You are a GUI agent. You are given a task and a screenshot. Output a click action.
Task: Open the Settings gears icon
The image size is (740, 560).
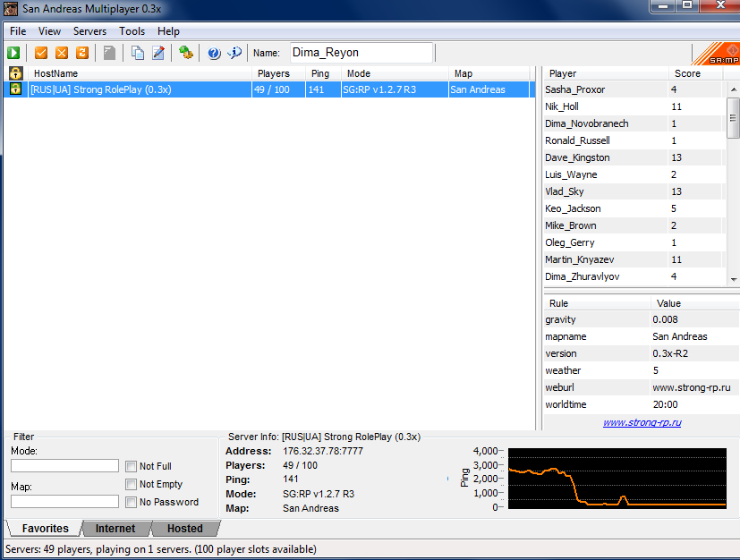(186, 53)
